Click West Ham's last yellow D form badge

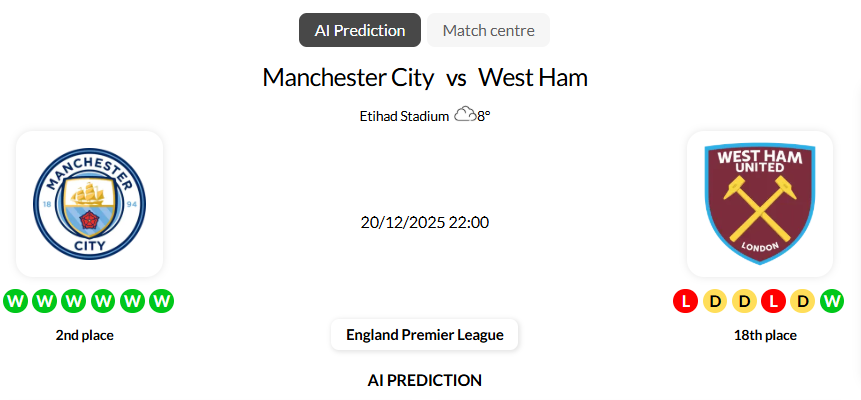click(802, 300)
